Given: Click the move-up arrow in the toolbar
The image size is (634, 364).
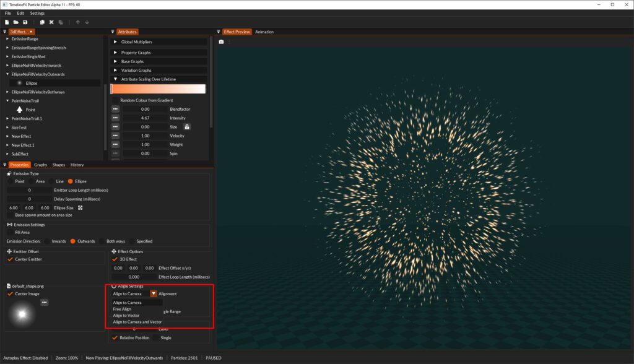Looking at the screenshot, I should (x=78, y=22).
